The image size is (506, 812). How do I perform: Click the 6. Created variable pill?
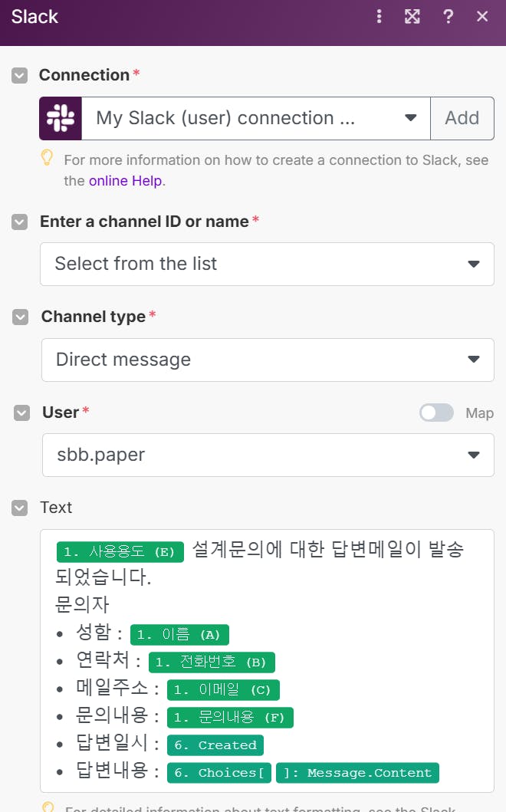pyautogui.click(x=215, y=745)
